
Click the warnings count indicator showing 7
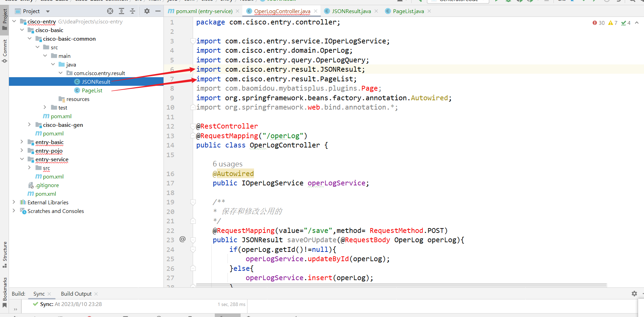613,23
